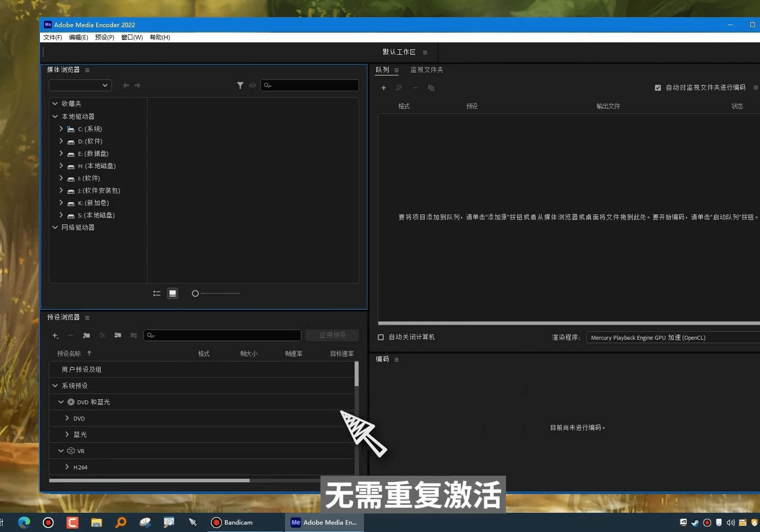Open the 文件(F) menu

pyautogui.click(x=52, y=37)
